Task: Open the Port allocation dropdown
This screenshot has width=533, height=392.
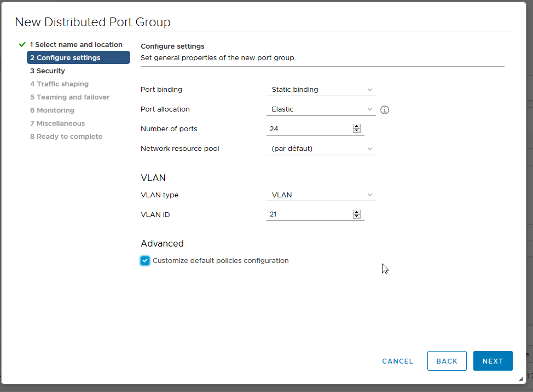Action: click(321, 109)
